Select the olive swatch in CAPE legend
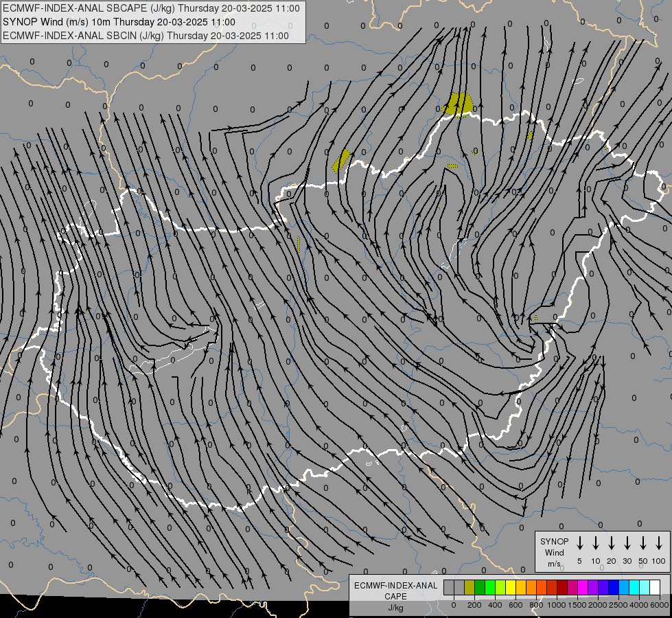Screen dimensions: 672x618 [x=470, y=588]
